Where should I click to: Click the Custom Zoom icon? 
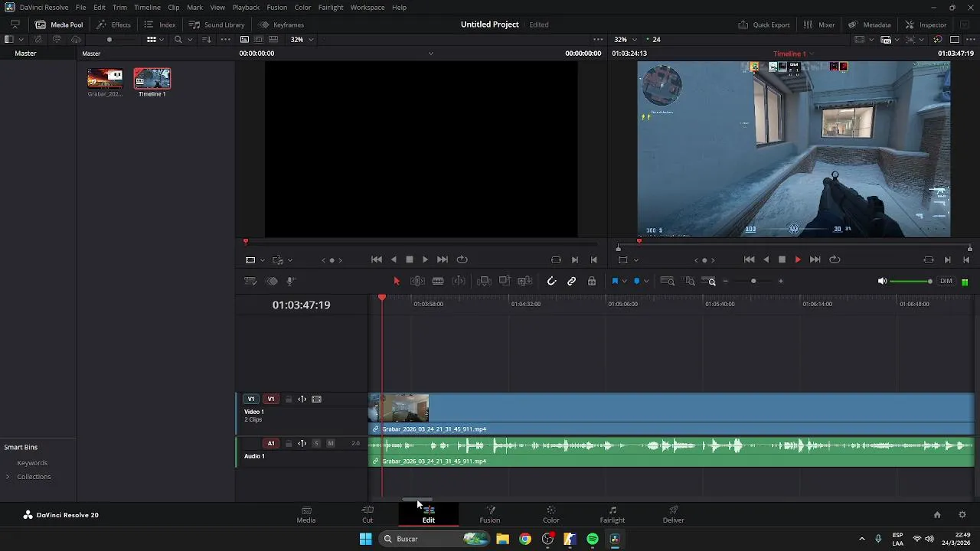[x=709, y=281]
